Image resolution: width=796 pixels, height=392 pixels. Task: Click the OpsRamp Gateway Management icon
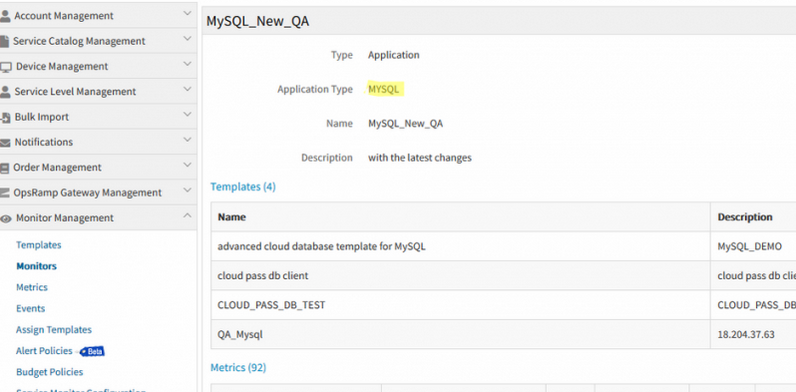coord(5,193)
